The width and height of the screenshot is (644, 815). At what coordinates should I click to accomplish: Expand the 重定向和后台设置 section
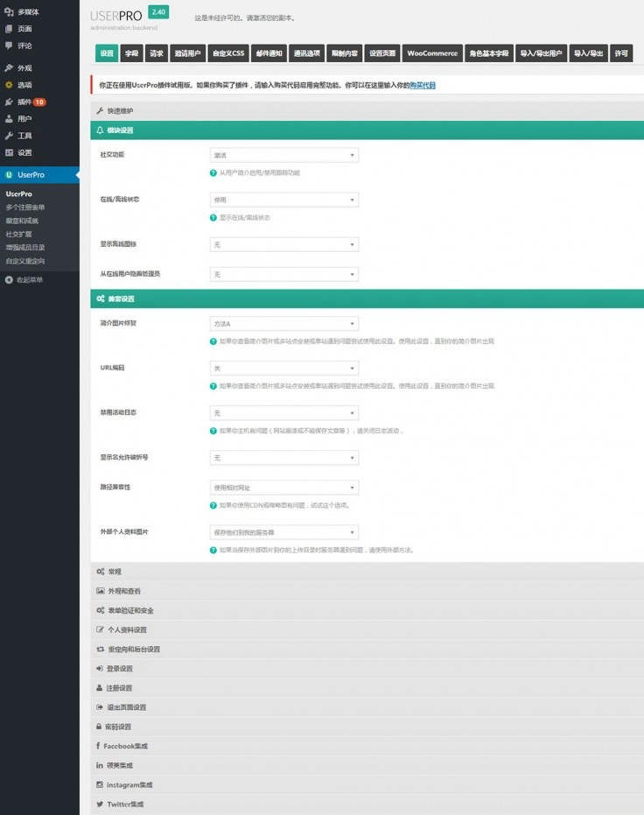coord(367,650)
